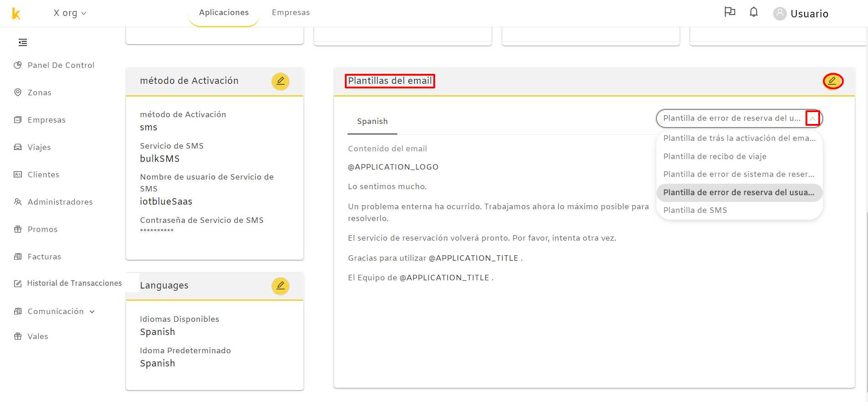Click the Administradores person icon
868x402 pixels.
(18, 202)
